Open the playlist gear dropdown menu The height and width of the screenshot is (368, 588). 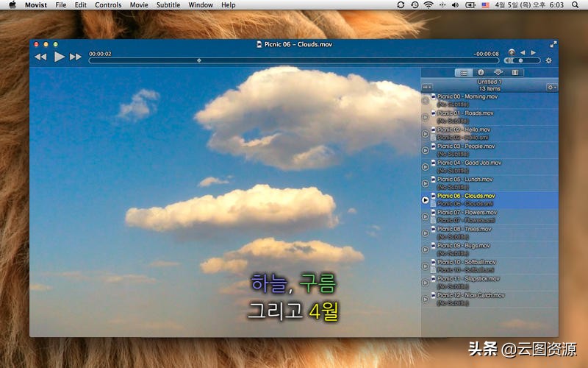551,87
